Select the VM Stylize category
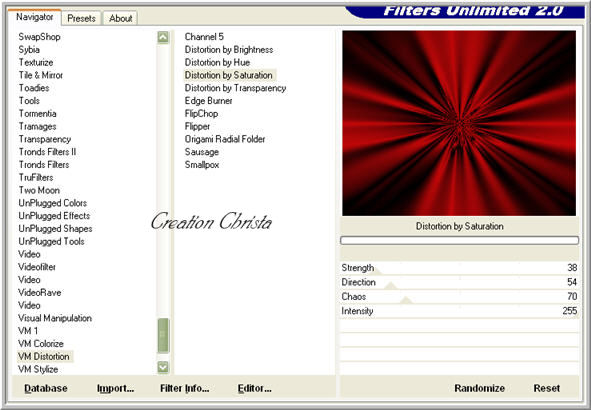Image resolution: width=591 pixels, height=410 pixels. pyautogui.click(x=38, y=369)
